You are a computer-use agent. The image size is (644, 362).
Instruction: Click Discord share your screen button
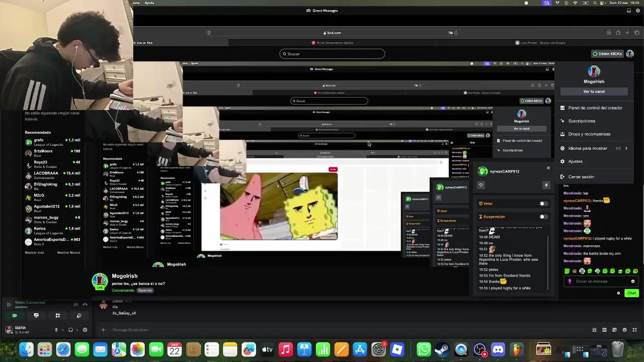point(36,315)
